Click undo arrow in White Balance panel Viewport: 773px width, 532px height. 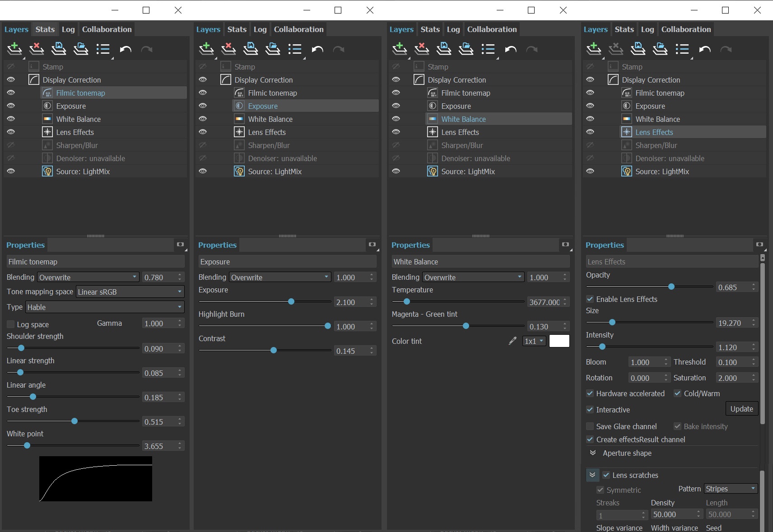pyautogui.click(x=511, y=49)
